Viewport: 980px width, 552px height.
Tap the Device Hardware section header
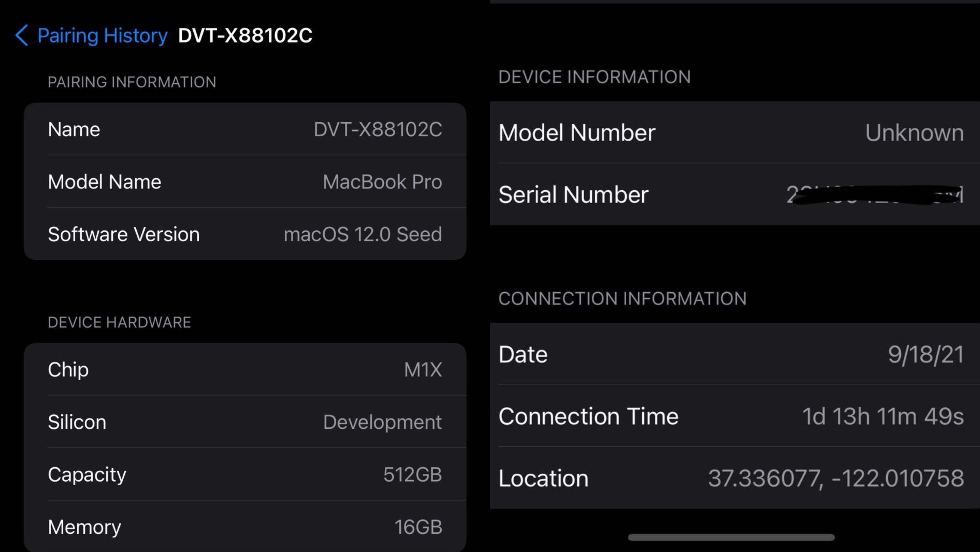click(119, 323)
